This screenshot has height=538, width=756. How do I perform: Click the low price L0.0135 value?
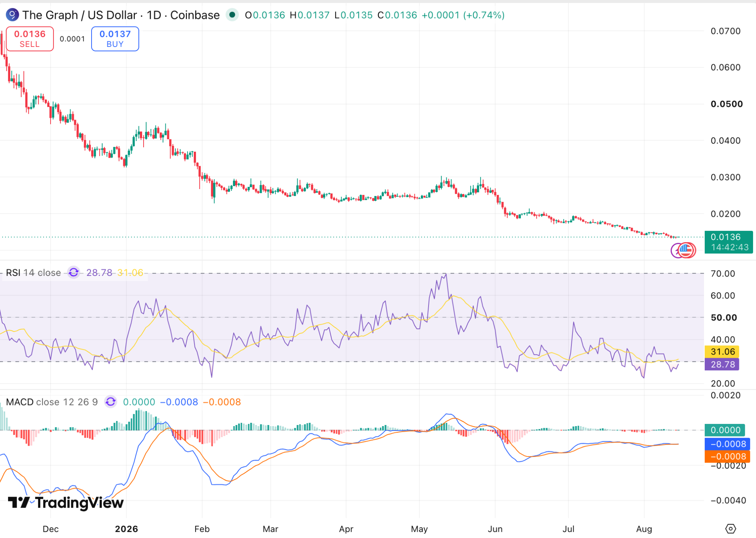click(x=354, y=15)
